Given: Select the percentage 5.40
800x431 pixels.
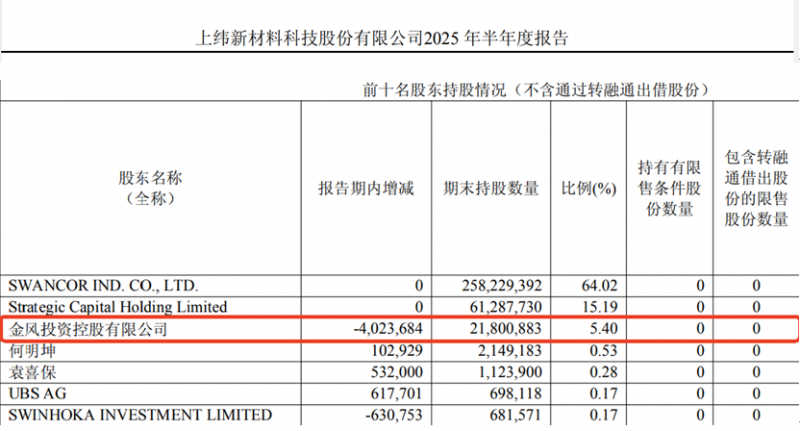Looking at the screenshot, I should (604, 328).
